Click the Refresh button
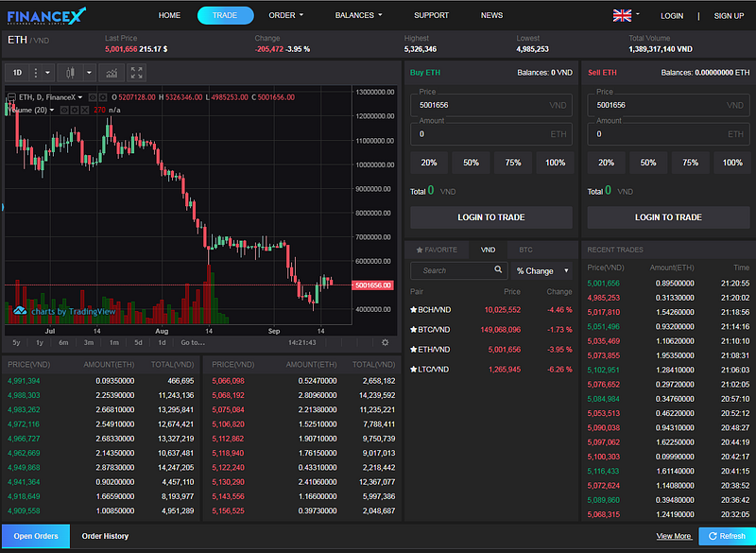Screen dimensions: 756x553 (x=727, y=536)
